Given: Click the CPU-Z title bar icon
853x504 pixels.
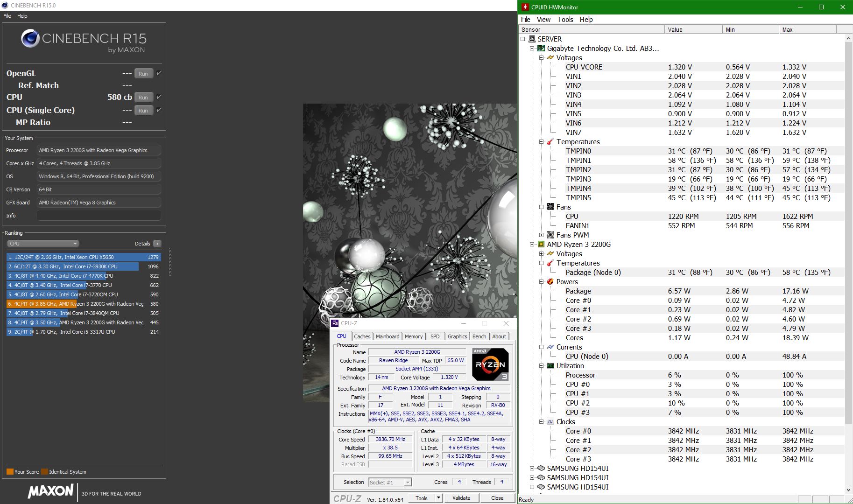Looking at the screenshot, I should (335, 323).
